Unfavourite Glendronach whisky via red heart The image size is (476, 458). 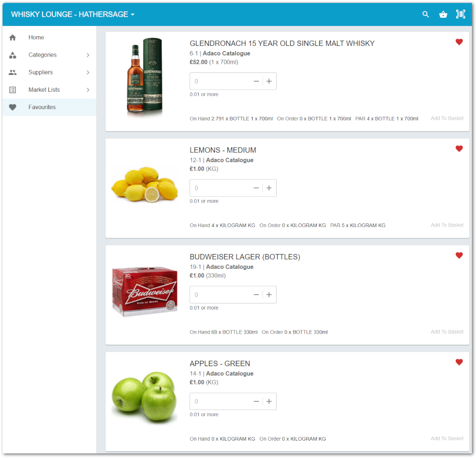pos(459,42)
